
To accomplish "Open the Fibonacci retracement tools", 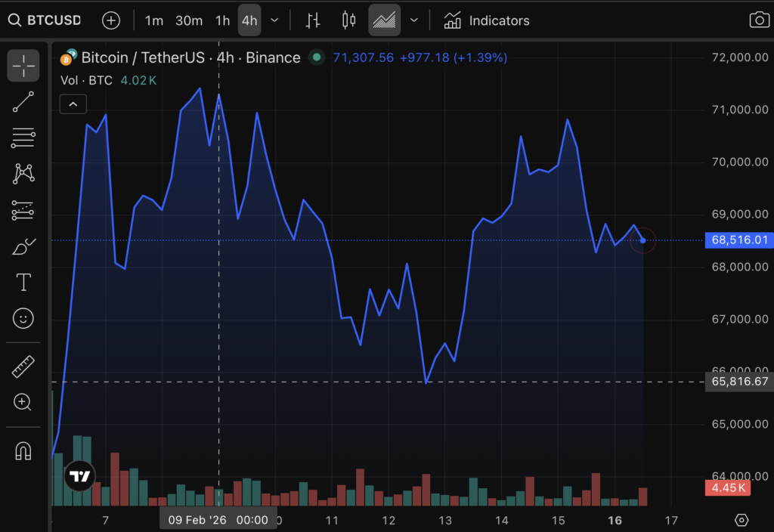I will click(x=23, y=138).
